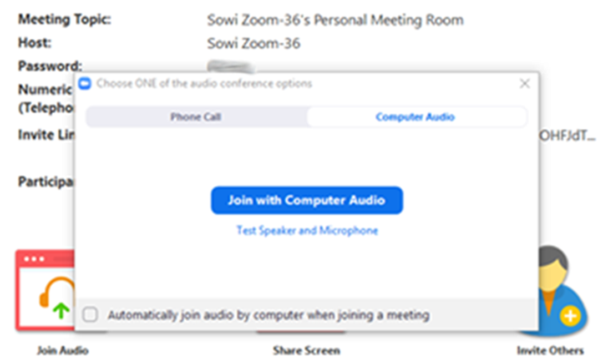The height and width of the screenshot is (364, 608).
Task: Click the Join Audio text label
Action: coord(63,351)
